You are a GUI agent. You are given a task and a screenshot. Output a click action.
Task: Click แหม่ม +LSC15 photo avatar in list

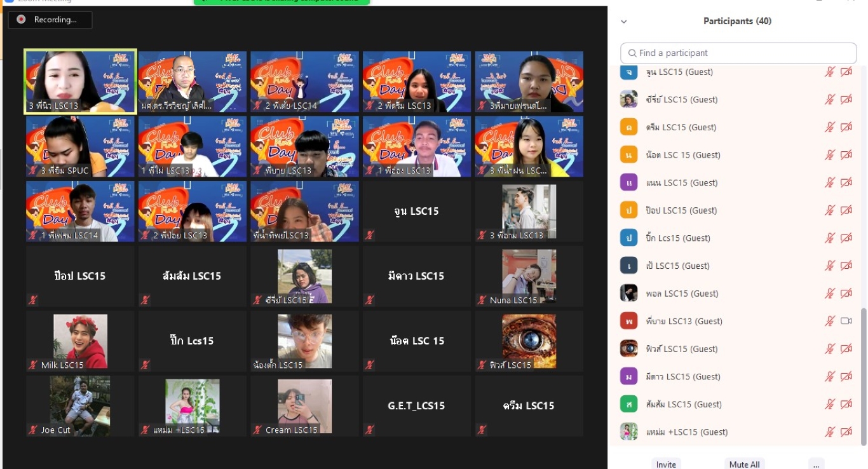(628, 432)
